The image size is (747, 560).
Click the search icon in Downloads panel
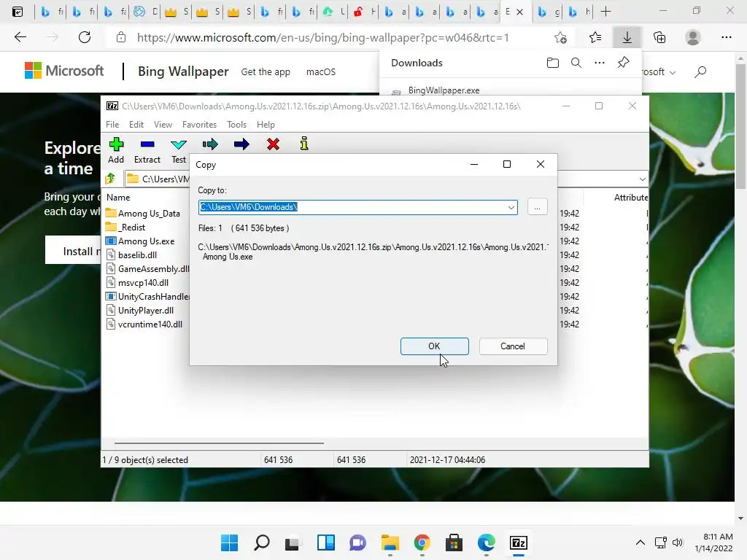click(576, 63)
